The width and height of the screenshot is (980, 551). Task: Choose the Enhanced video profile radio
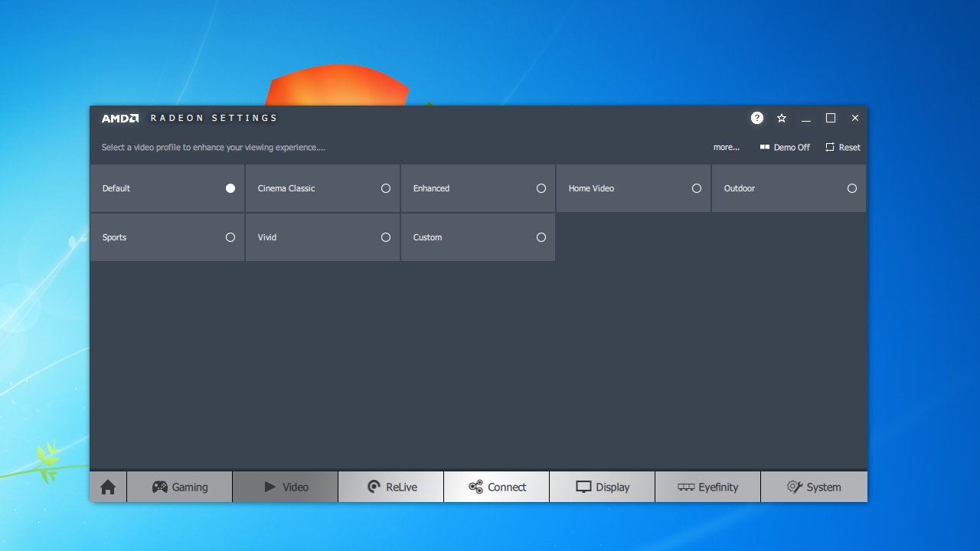pos(541,188)
